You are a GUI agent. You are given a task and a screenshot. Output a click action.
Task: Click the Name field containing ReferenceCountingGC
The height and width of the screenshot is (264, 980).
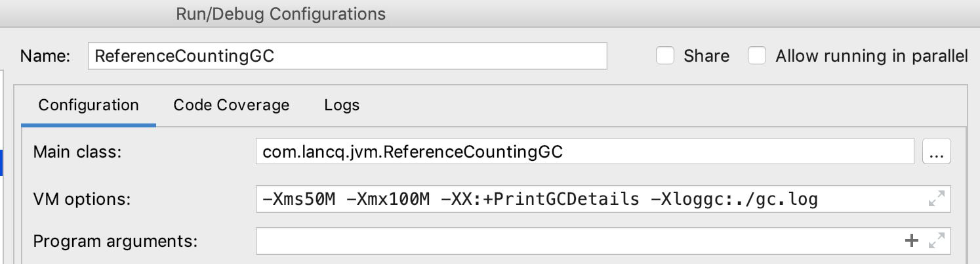click(346, 56)
